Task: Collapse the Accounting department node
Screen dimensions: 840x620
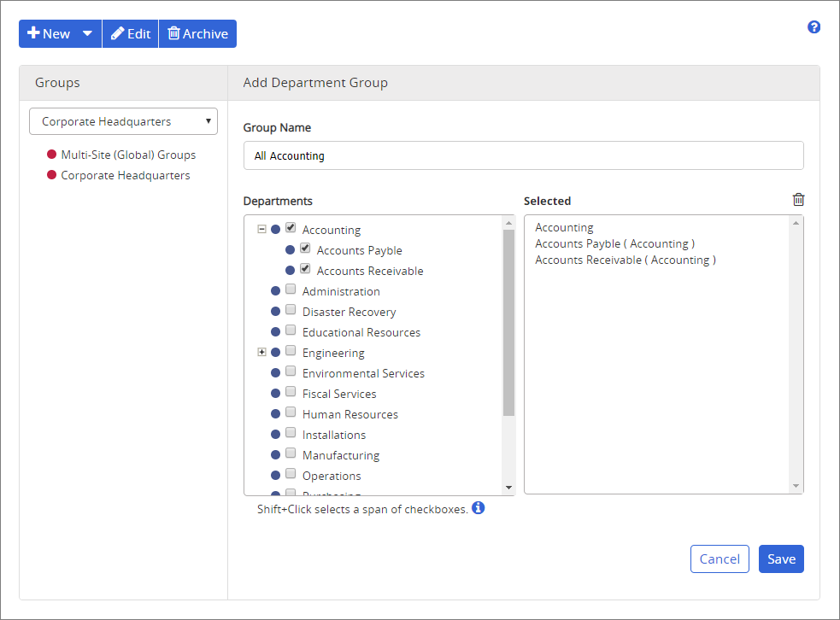Action: click(262, 229)
